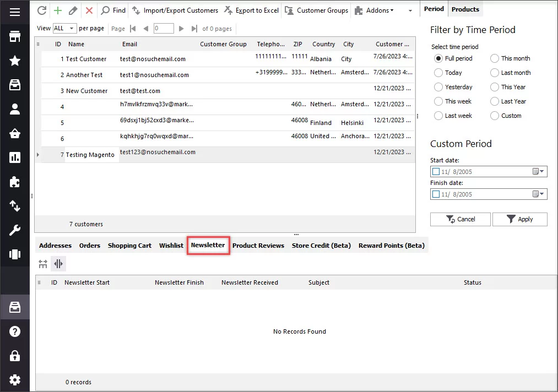Open the View per page dropdown
Viewport: 558px width, 392px height.
click(x=65, y=29)
